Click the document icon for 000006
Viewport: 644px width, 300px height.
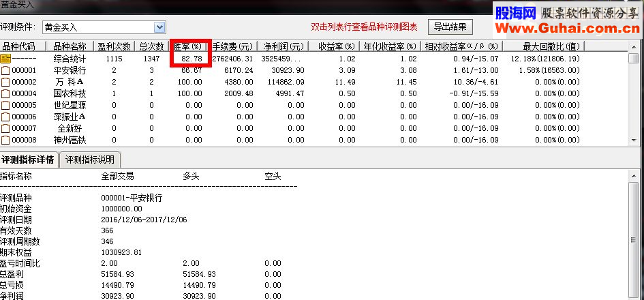[5, 117]
